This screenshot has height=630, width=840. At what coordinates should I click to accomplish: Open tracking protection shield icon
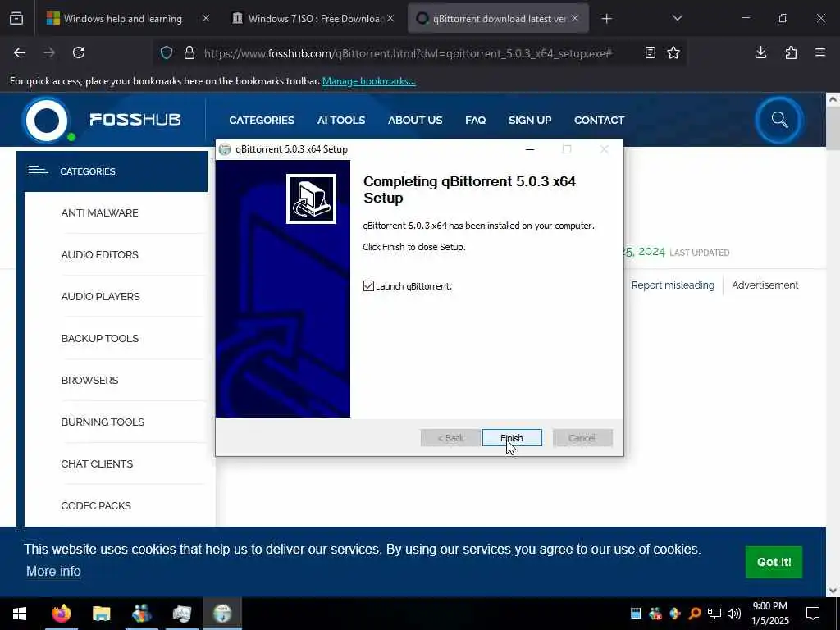(167, 52)
